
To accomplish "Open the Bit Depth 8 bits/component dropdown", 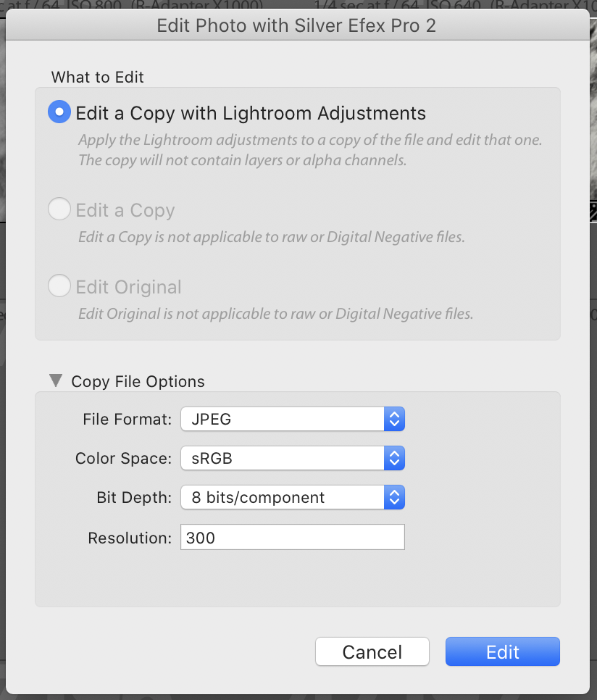I will pyautogui.click(x=292, y=498).
